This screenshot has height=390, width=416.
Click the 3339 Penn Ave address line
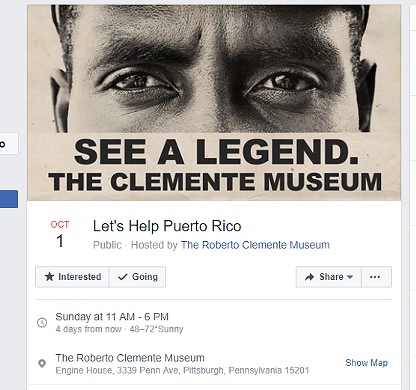(x=182, y=370)
